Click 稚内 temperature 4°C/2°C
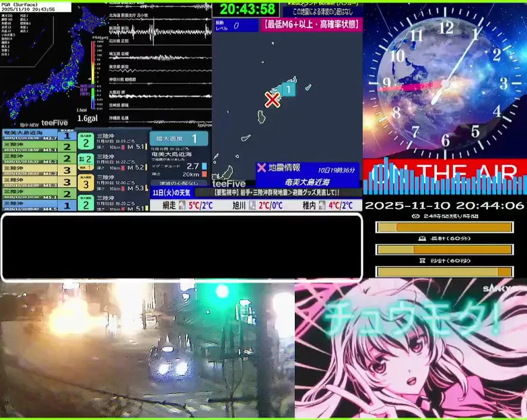The height and width of the screenshot is (420, 527). (340, 205)
